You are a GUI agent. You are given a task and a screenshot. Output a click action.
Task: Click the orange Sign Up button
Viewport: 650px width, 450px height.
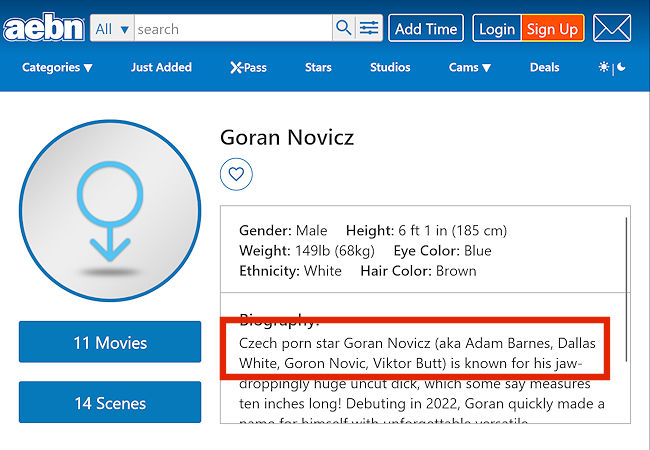coord(552,29)
